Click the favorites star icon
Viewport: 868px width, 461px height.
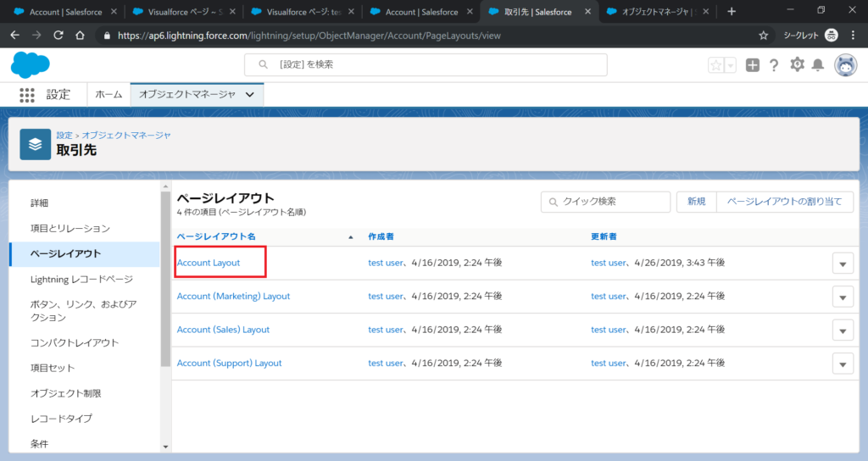(716, 65)
